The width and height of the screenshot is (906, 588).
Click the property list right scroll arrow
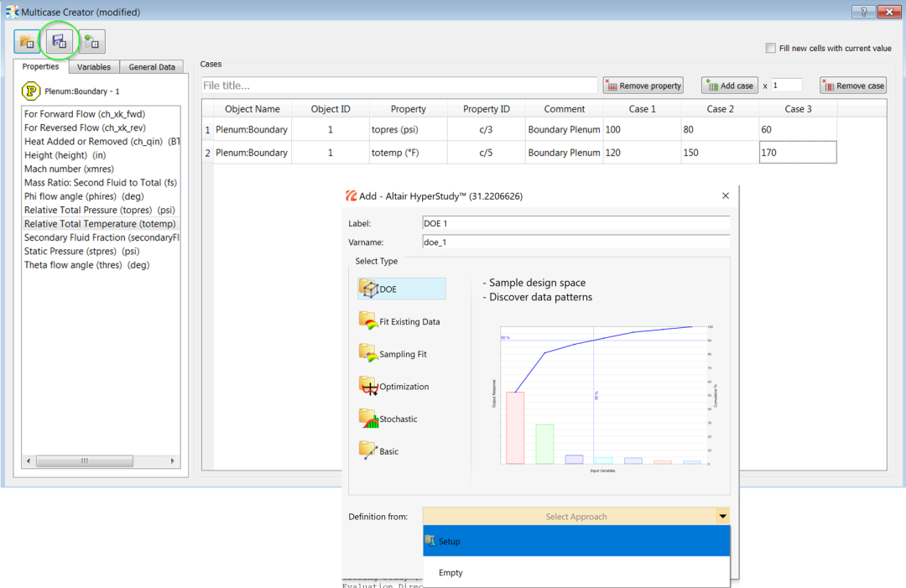pos(172,461)
